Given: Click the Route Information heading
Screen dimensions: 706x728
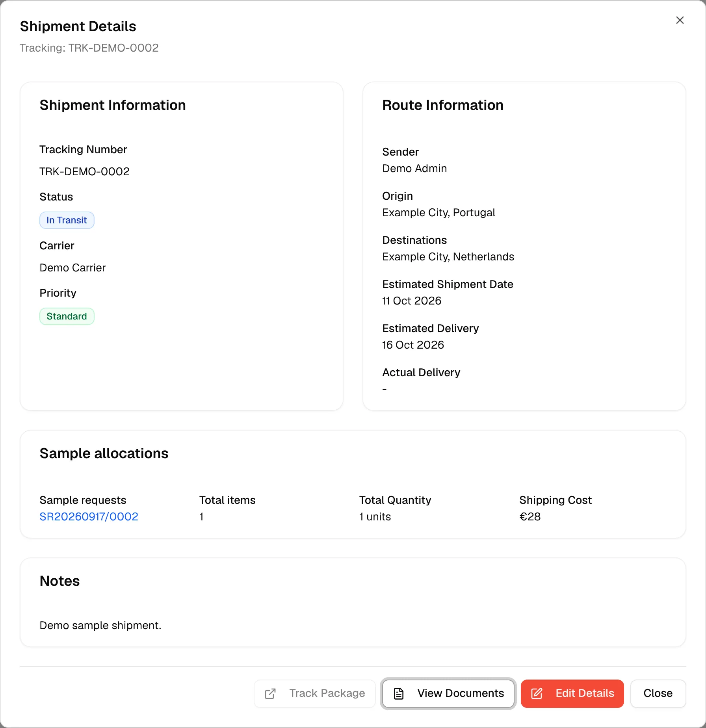Looking at the screenshot, I should pyautogui.click(x=443, y=105).
